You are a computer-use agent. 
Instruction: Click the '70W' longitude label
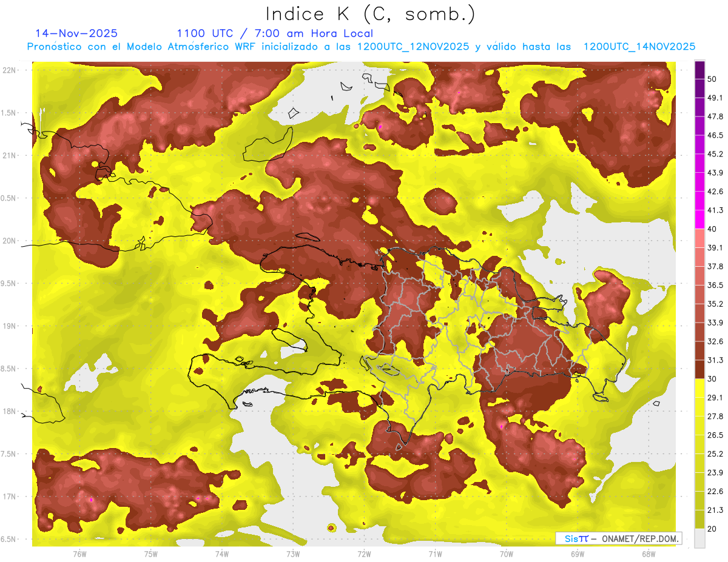506,554
